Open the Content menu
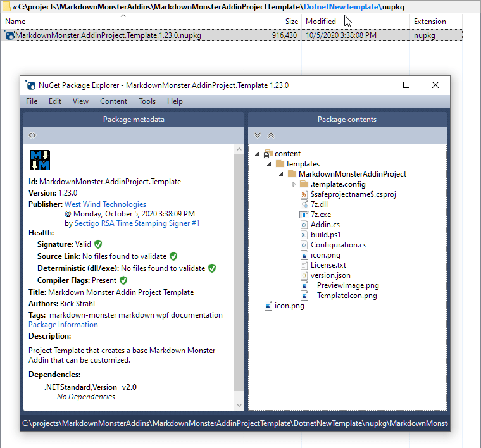This screenshot has width=481, height=448. tap(113, 101)
